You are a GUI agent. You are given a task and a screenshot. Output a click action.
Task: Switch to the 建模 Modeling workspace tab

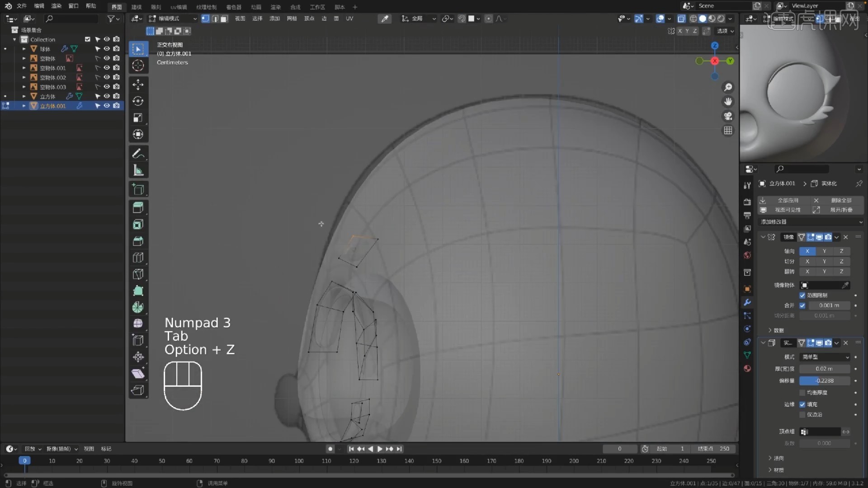(137, 7)
